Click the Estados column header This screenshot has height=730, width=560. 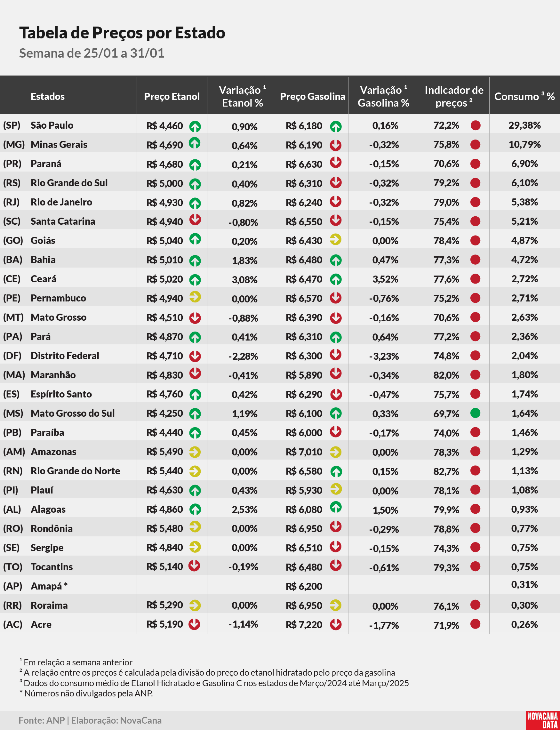point(48,96)
